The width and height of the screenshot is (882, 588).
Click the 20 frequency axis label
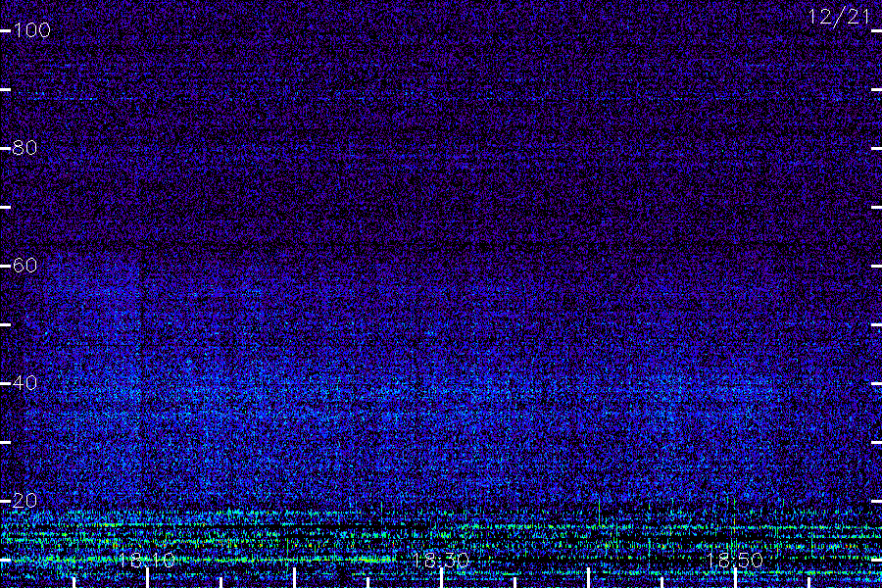click(25, 500)
